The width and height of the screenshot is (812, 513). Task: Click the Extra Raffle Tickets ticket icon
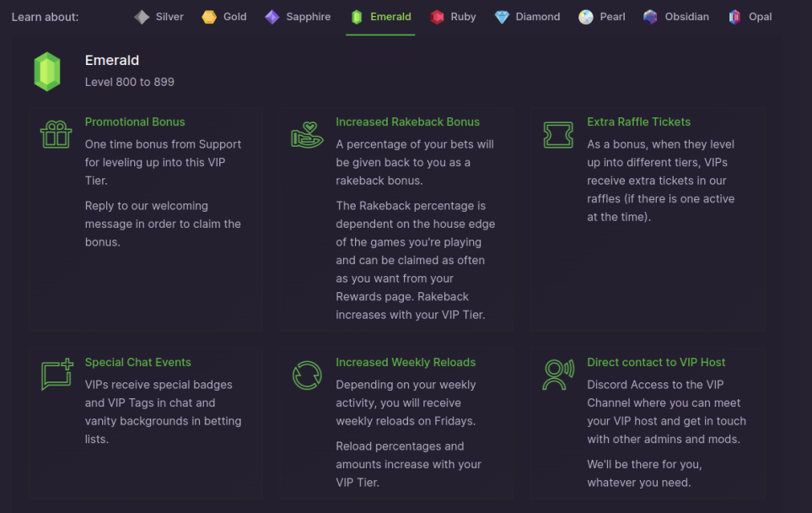(x=558, y=135)
